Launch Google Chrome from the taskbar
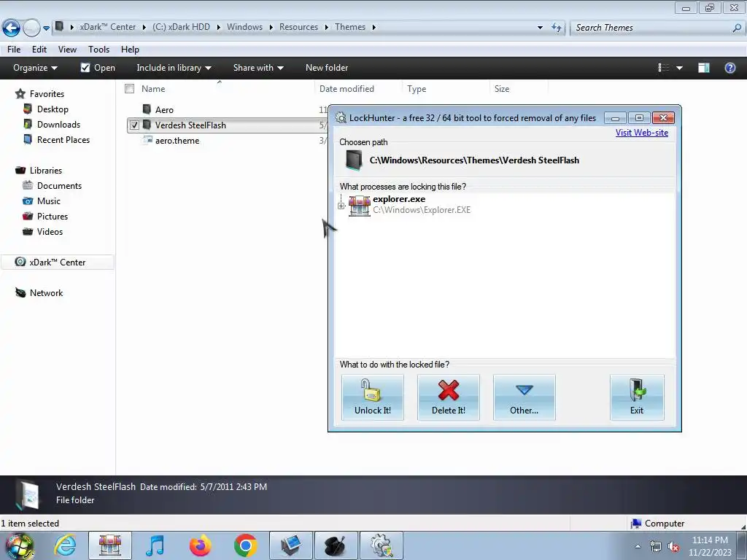Screen dimensions: 747x560 click(245, 545)
